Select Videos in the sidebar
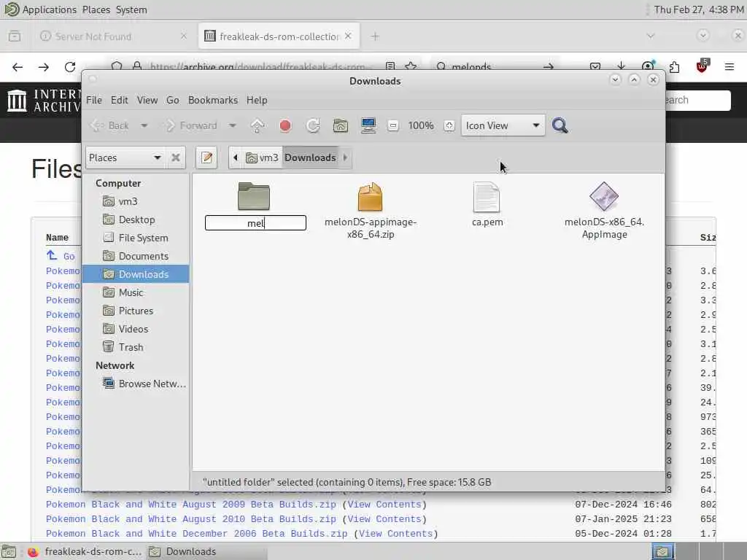This screenshot has width=747, height=560. click(x=136, y=329)
